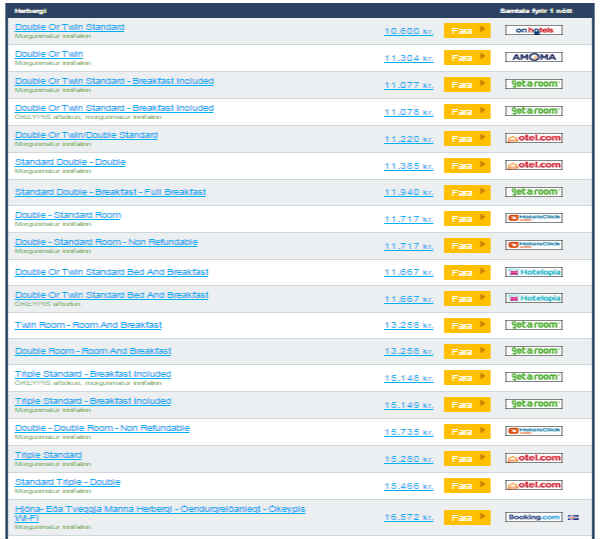Click Fara in Twin Room - Room And Breakfast row
Screen dimensions: 600x539
[467, 325]
